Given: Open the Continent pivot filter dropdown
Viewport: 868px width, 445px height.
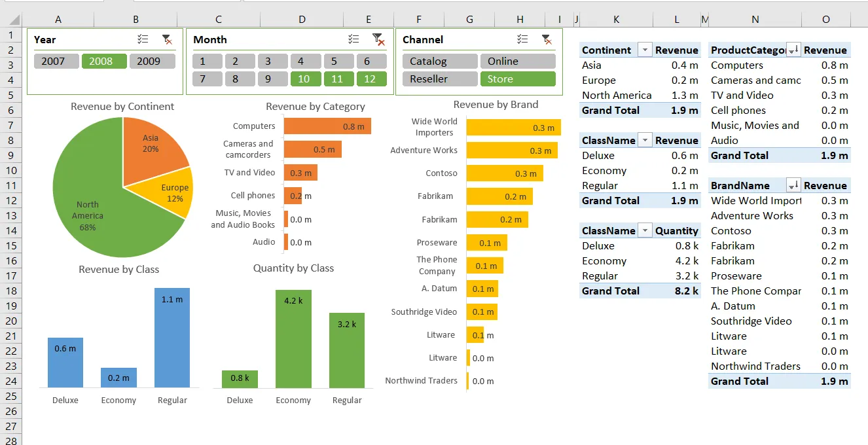Looking at the screenshot, I should [645, 50].
